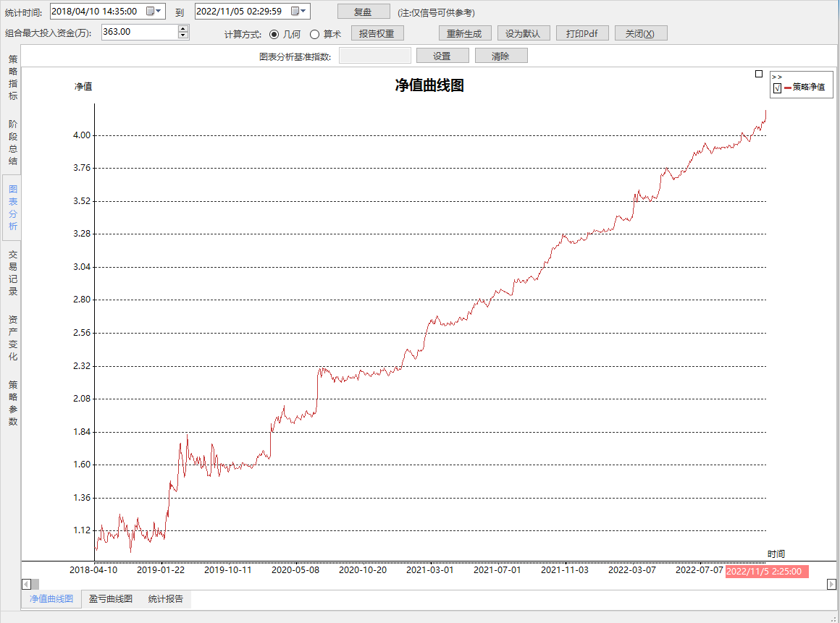Increase max invested capital with up arrow
840x623 pixels.
point(182,29)
